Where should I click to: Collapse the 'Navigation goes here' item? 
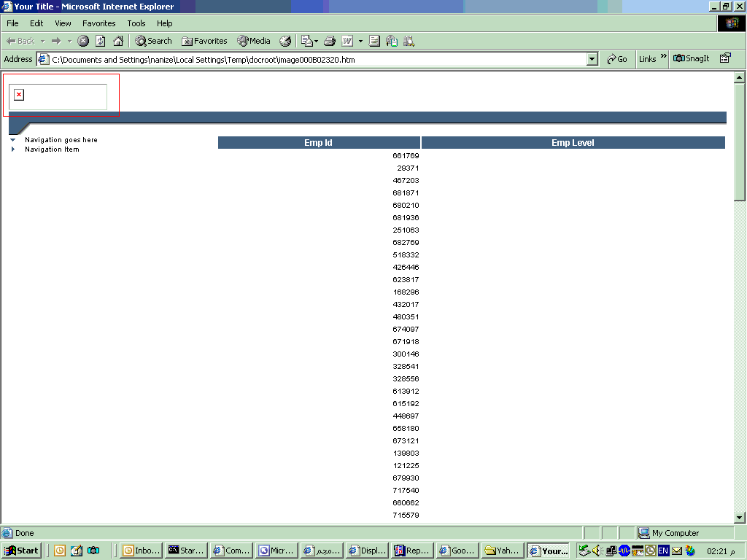click(12, 140)
